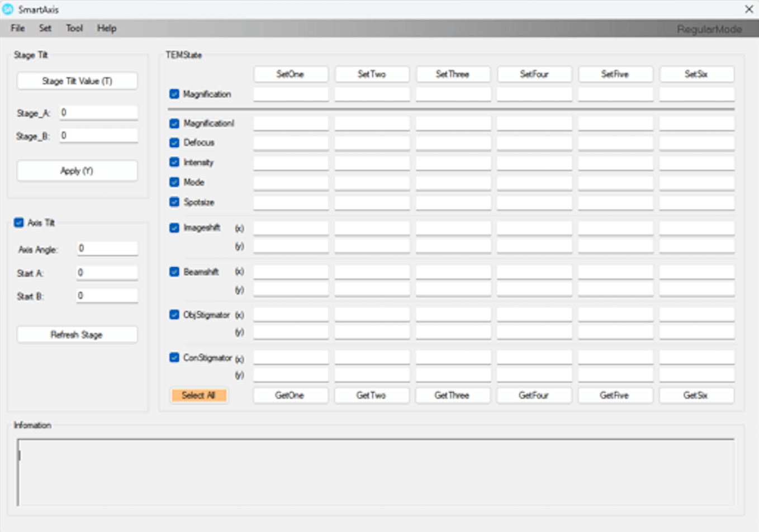Click the Select All button
This screenshot has width=759, height=532.
(198, 395)
